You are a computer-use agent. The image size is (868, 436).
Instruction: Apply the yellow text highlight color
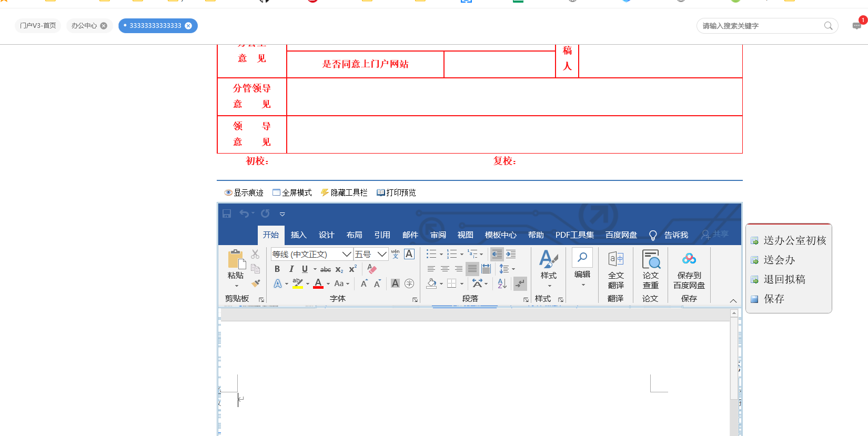297,283
